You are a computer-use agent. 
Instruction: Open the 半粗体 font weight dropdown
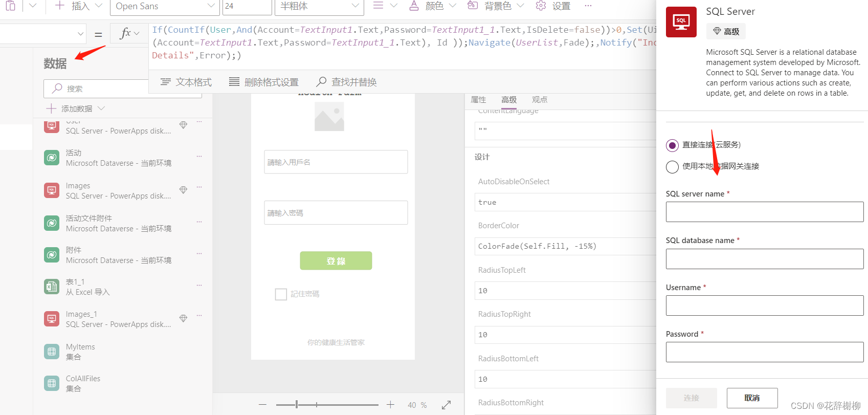tap(319, 6)
